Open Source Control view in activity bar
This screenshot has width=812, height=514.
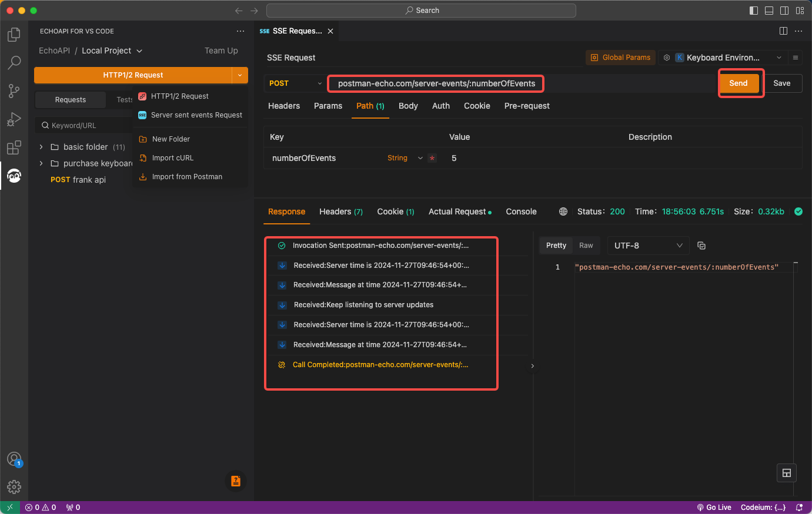[x=14, y=91]
